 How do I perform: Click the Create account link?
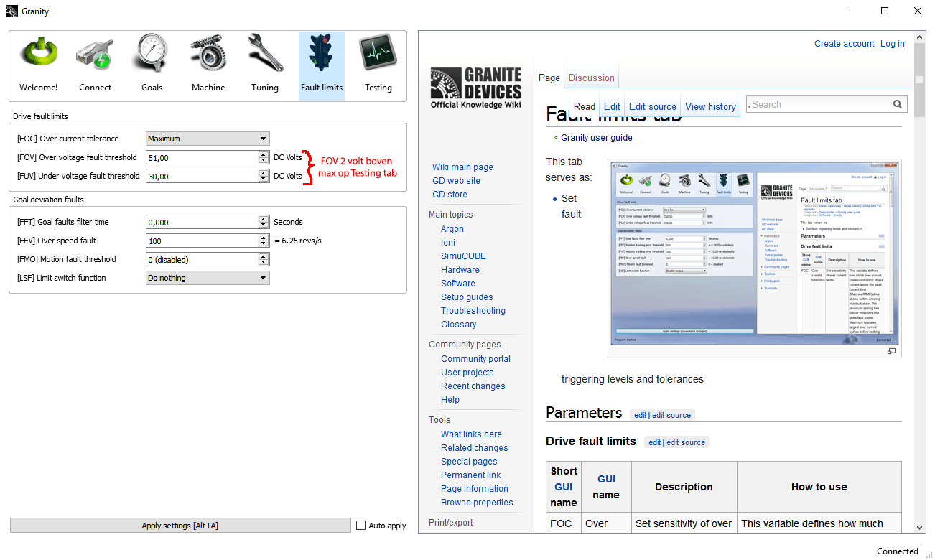845,44
